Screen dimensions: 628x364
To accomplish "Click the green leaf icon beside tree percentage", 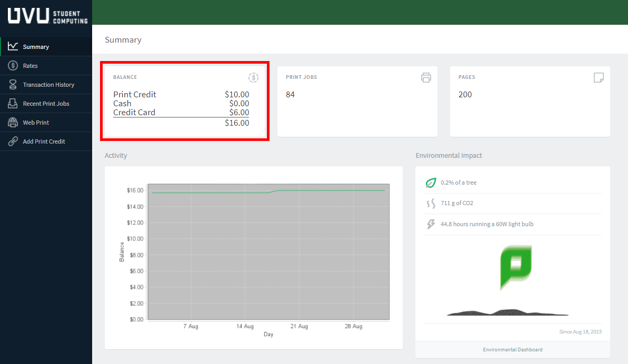I will 431,183.
